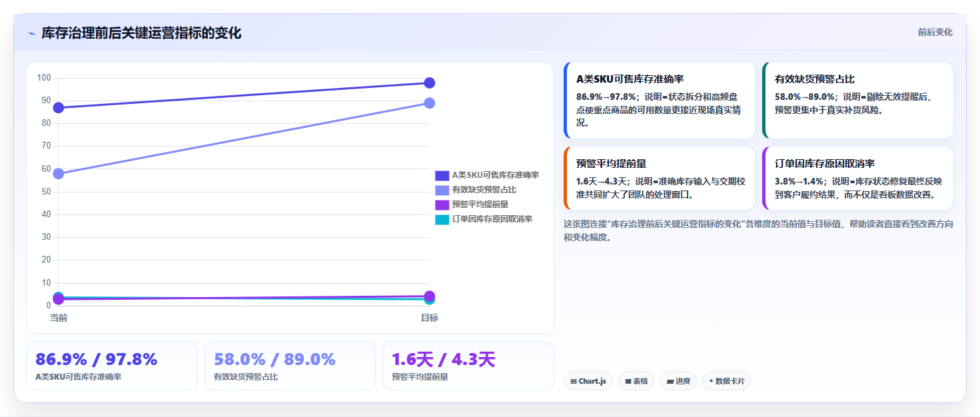Open the A类SKU可售库存准确率 description card
Image resolution: width=980 pixels, height=417 pixels.
click(x=660, y=101)
